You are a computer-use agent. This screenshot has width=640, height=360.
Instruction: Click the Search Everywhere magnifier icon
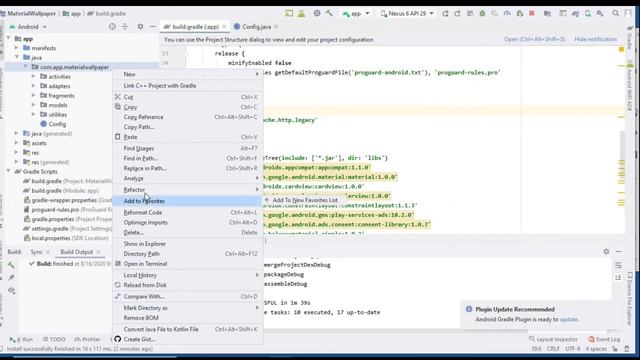(615, 13)
